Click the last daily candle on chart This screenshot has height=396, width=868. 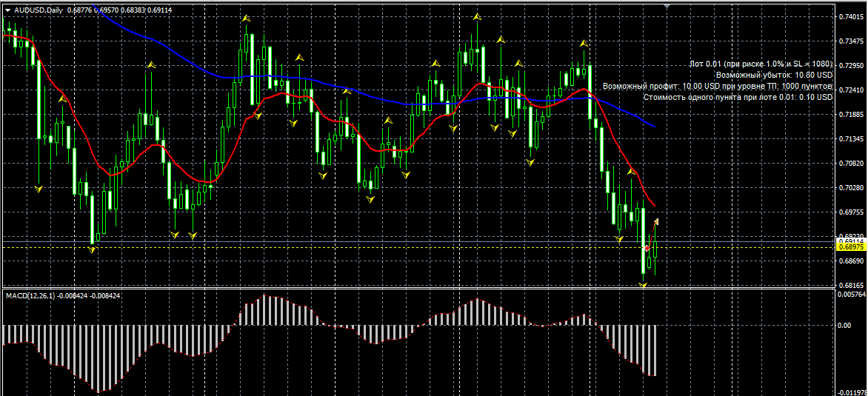point(655,250)
